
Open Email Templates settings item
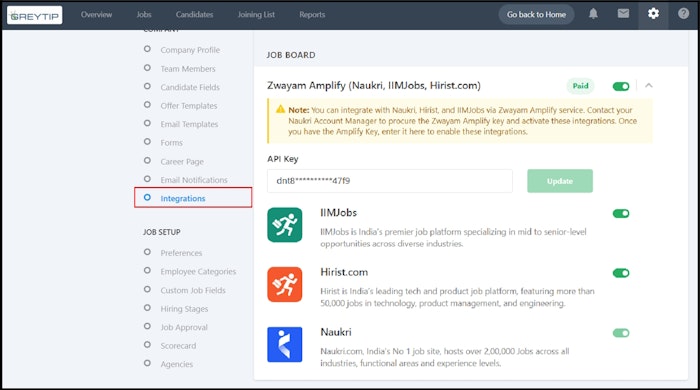click(x=189, y=124)
